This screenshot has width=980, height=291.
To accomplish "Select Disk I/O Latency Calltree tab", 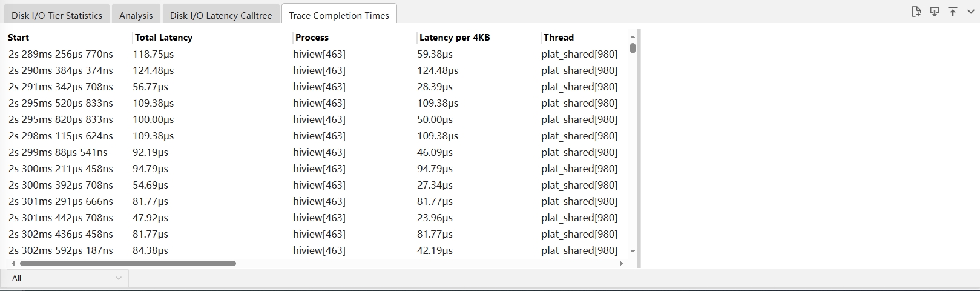I will (x=221, y=16).
